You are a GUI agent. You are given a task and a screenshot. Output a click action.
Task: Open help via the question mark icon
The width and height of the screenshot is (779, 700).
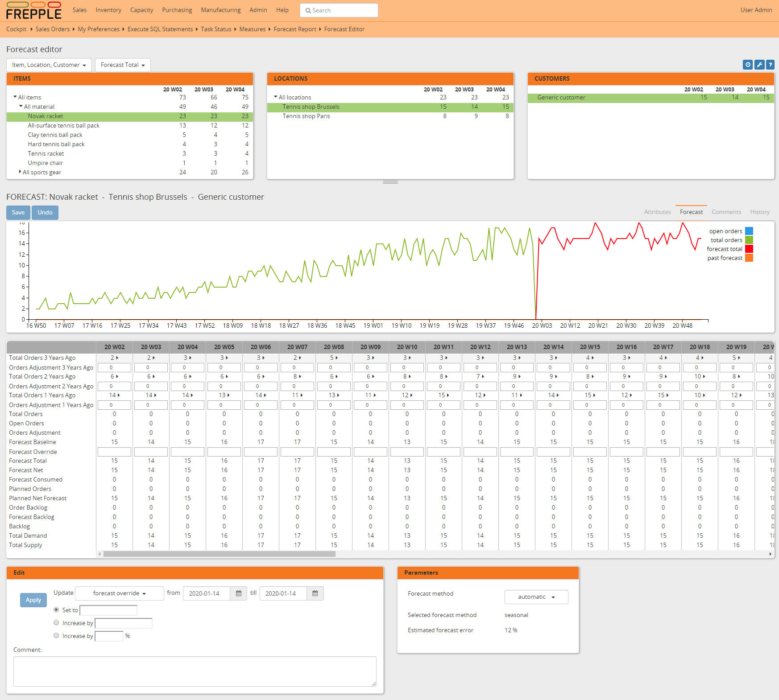(771, 65)
